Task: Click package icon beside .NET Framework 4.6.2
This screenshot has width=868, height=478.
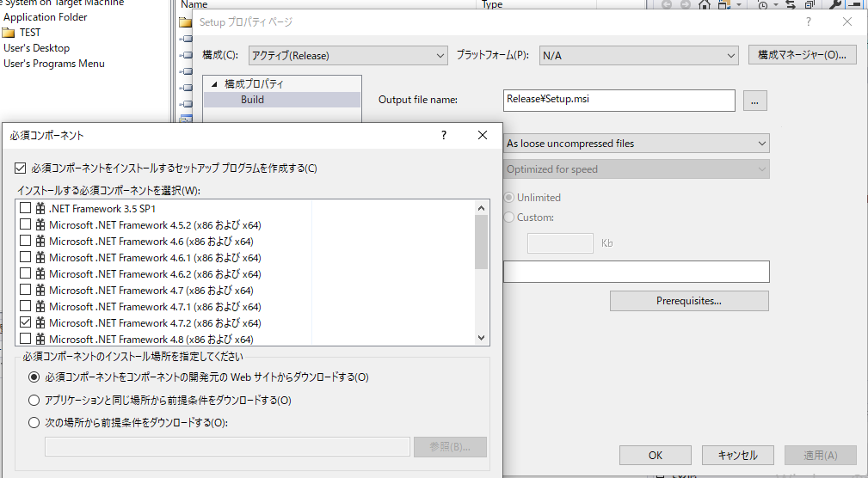Action: click(40, 274)
